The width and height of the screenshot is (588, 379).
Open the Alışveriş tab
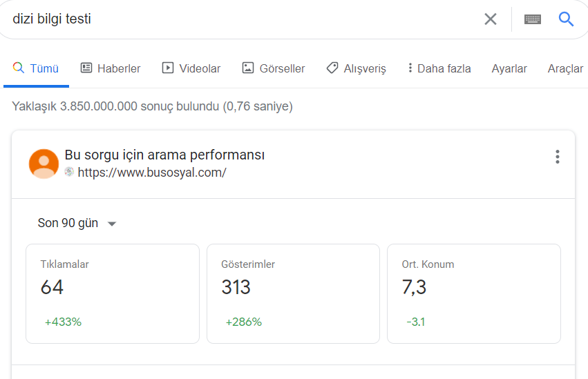point(356,68)
